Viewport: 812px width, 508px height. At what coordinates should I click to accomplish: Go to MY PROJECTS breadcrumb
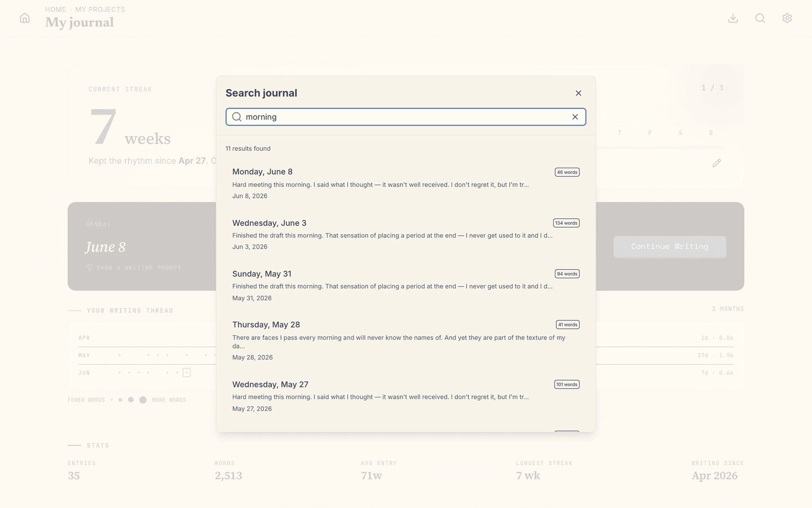coord(100,10)
